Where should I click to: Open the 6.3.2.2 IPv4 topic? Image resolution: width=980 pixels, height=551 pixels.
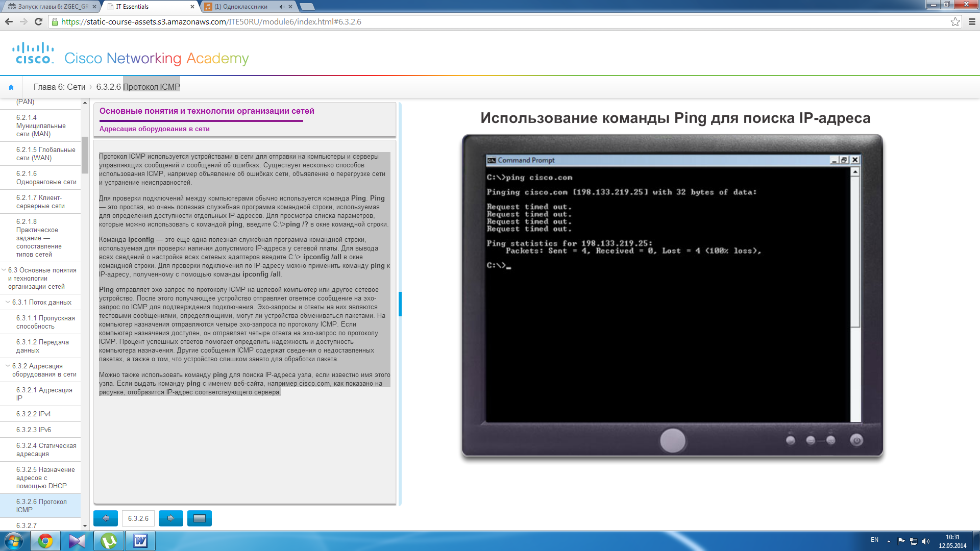coord(34,414)
